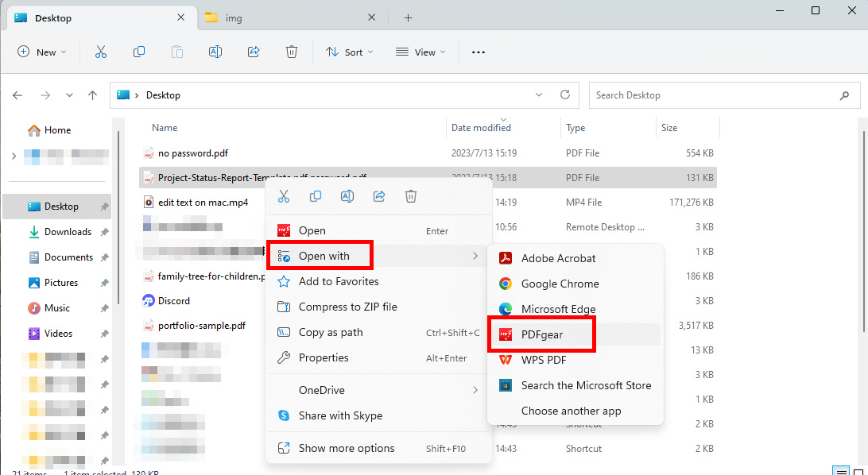Image resolution: width=868 pixels, height=475 pixels.
Task: Click the Delete icon in the context menu strip
Action: [x=410, y=196]
